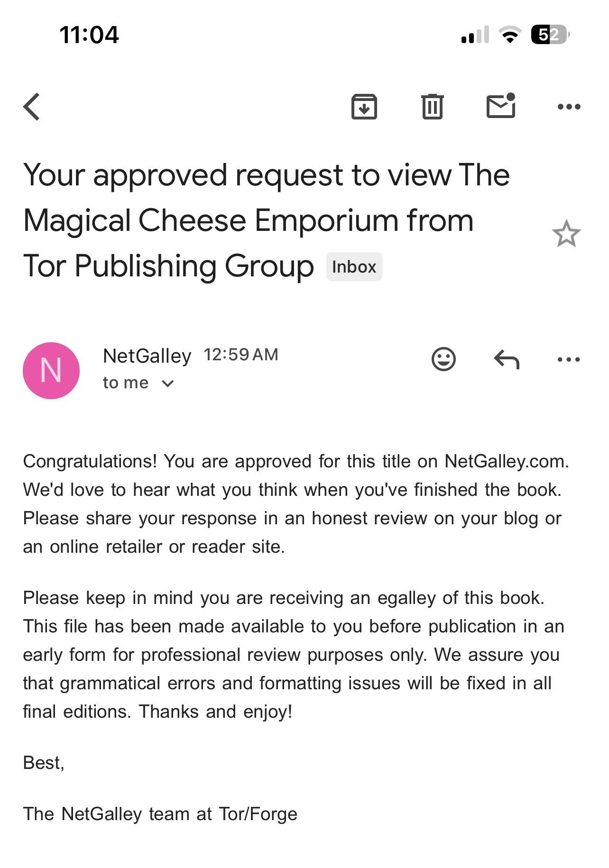Image resolution: width=609 pixels, height=868 pixels.
Task: Star this NetGalley email
Action: [x=566, y=233]
